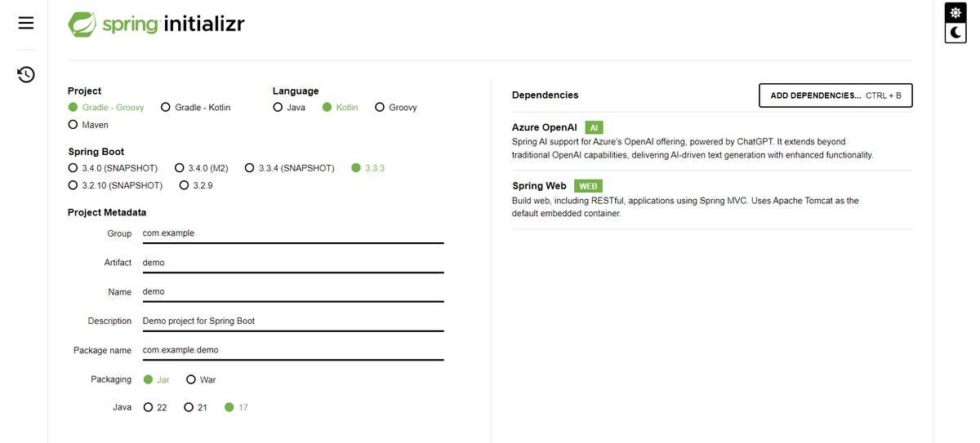The width and height of the screenshot is (980, 443).
Task: Set packaging to Jar
Action: click(156, 379)
